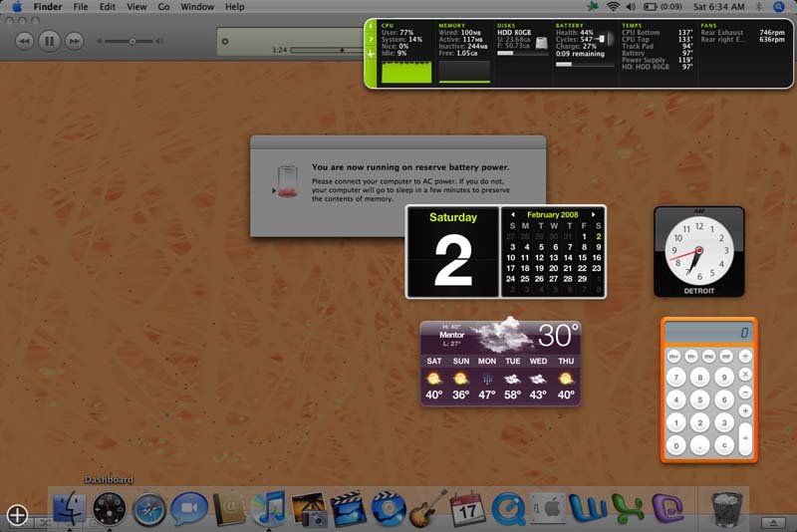Go to next month in calendar widget
797x532 pixels.
click(x=593, y=214)
